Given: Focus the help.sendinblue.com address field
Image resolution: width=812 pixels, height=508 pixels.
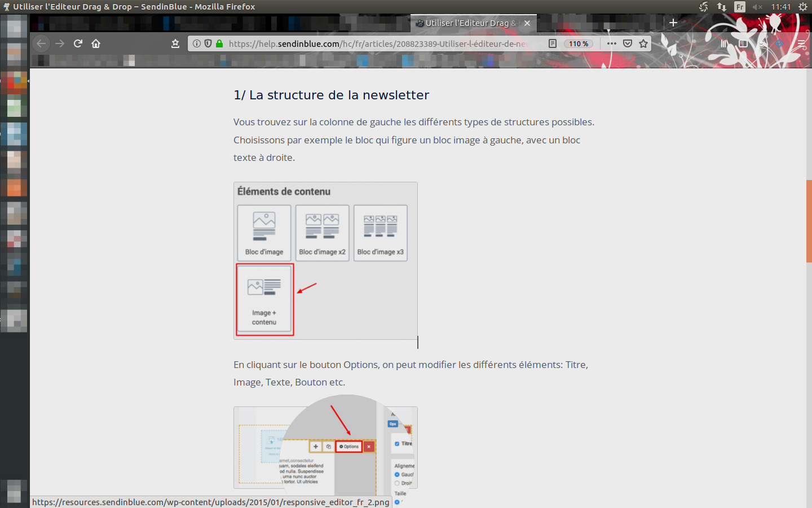Looking at the screenshot, I should click(378, 43).
